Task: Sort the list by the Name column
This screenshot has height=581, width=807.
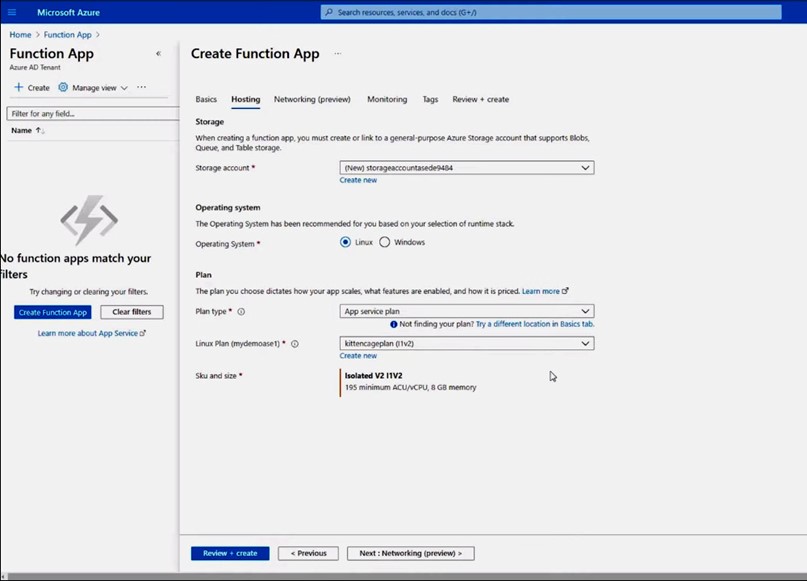Action: (x=28, y=131)
